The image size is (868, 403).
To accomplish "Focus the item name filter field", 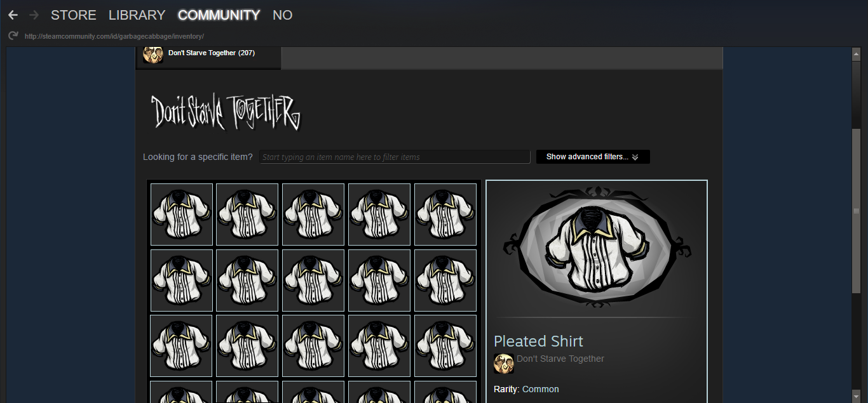I will [x=394, y=157].
